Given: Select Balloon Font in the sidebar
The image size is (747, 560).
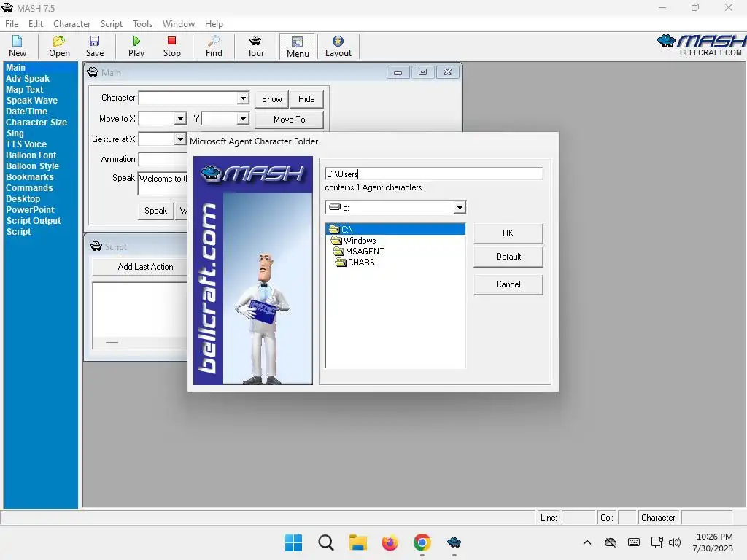Looking at the screenshot, I should tap(31, 155).
